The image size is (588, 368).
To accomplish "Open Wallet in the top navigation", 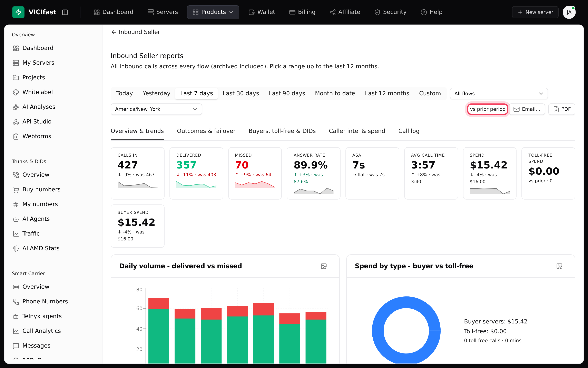I will pos(262,12).
